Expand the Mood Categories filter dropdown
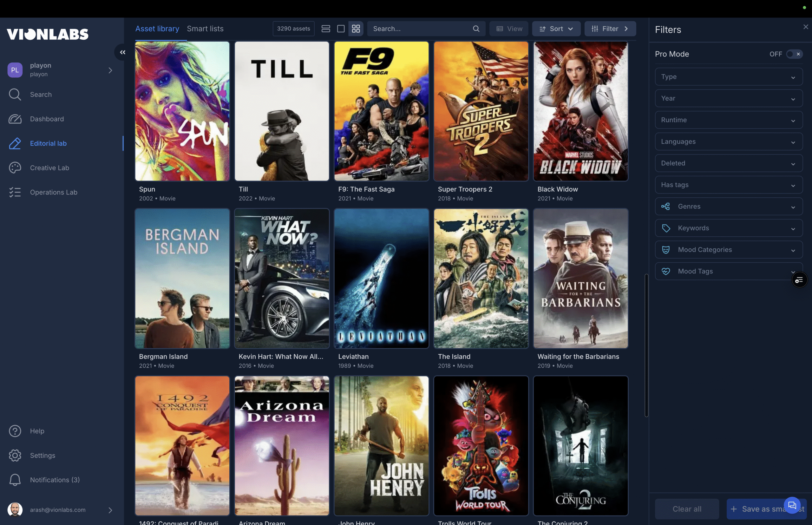 point(729,250)
